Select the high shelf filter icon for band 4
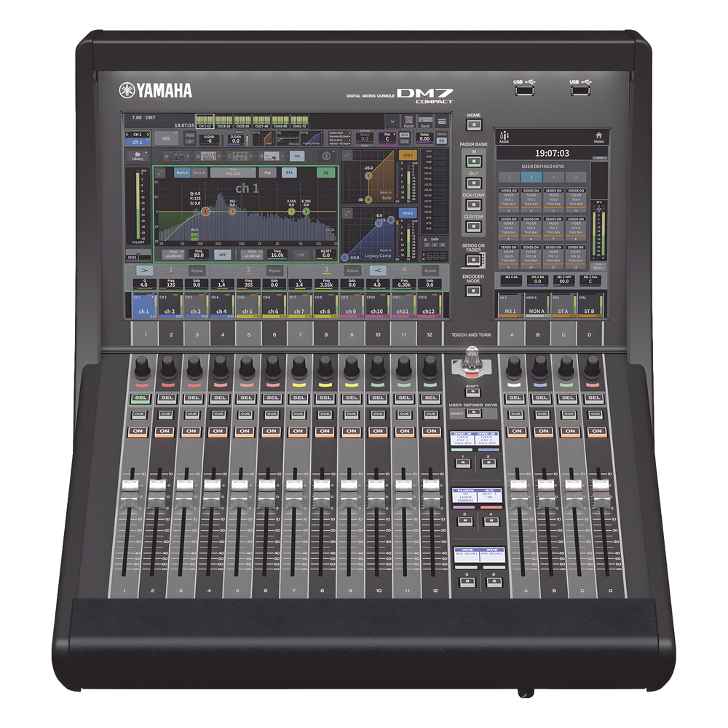The image size is (728, 728). 378,271
